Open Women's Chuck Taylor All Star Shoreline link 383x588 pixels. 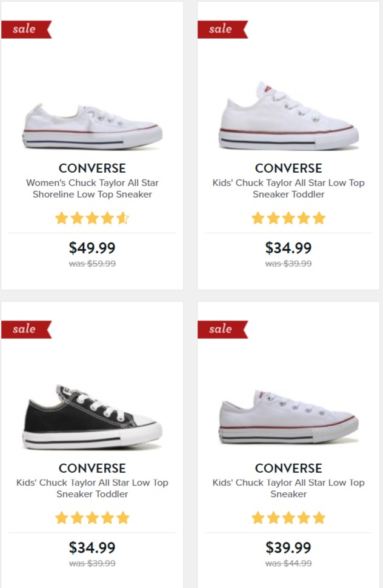(92, 189)
